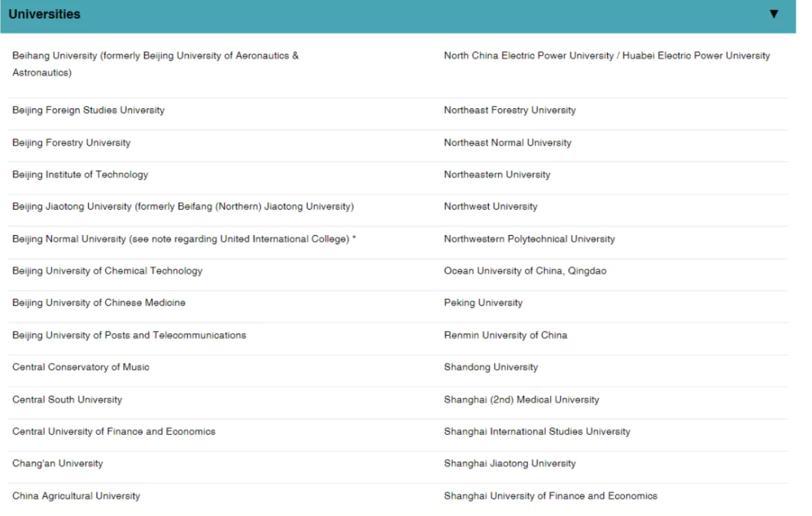Select Ocean University of China, Qingdao
The height and width of the screenshot is (516, 812).
point(525,271)
